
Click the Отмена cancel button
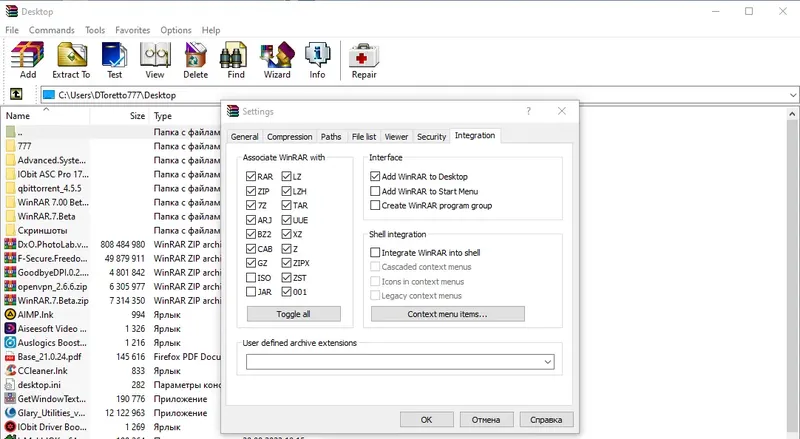486,420
